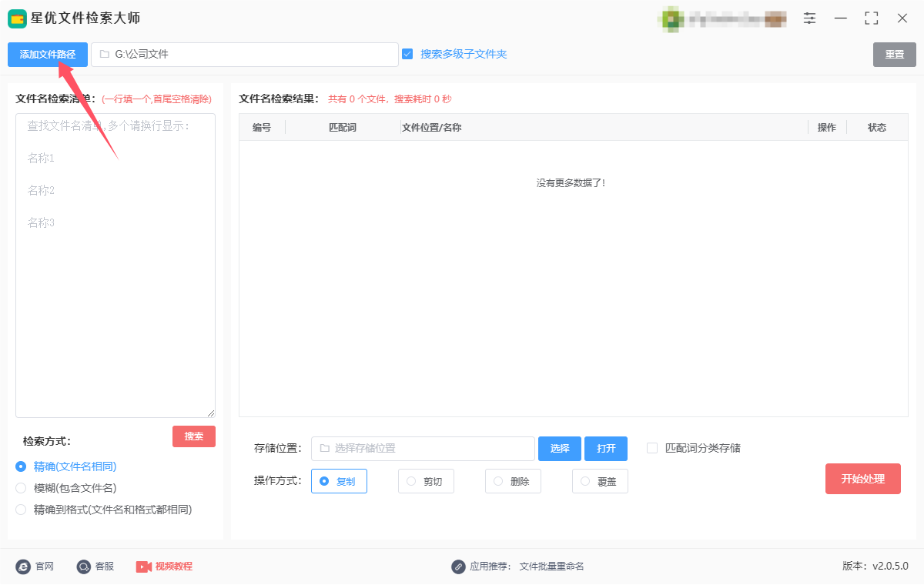Click the G:\公司文件 path field
The width and height of the screenshot is (924, 585).
(x=245, y=55)
